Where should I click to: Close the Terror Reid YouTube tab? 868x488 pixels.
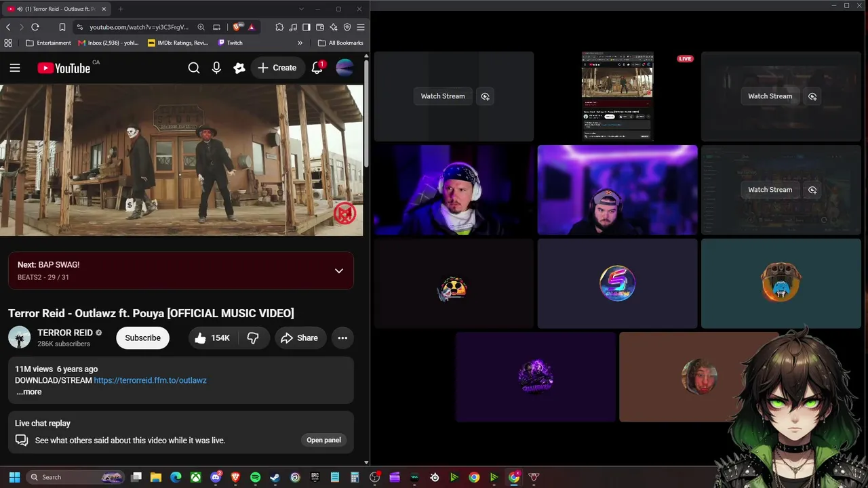(x=102, y=9)
